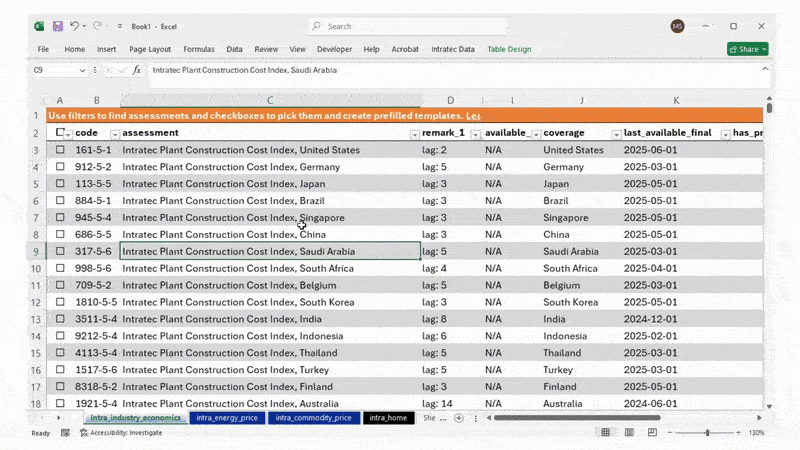Save the workbook with the floppy disk icon
800x450 pixels.
[x=58, y=26]
